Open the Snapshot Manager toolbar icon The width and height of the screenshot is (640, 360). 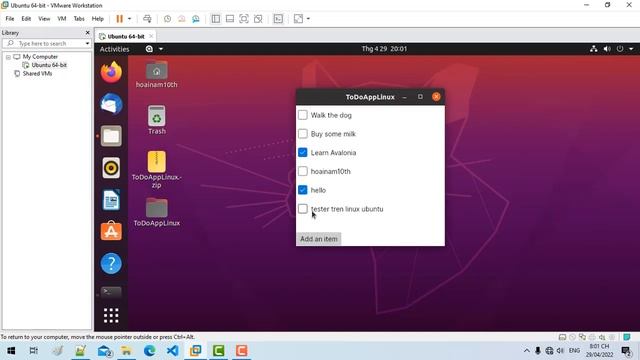[196, 19]
